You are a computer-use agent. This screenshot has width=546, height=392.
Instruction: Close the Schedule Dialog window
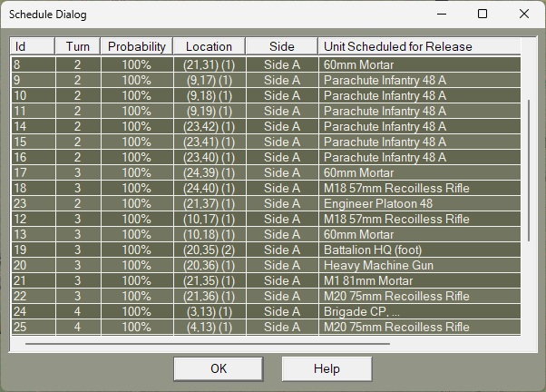[524, 14]
